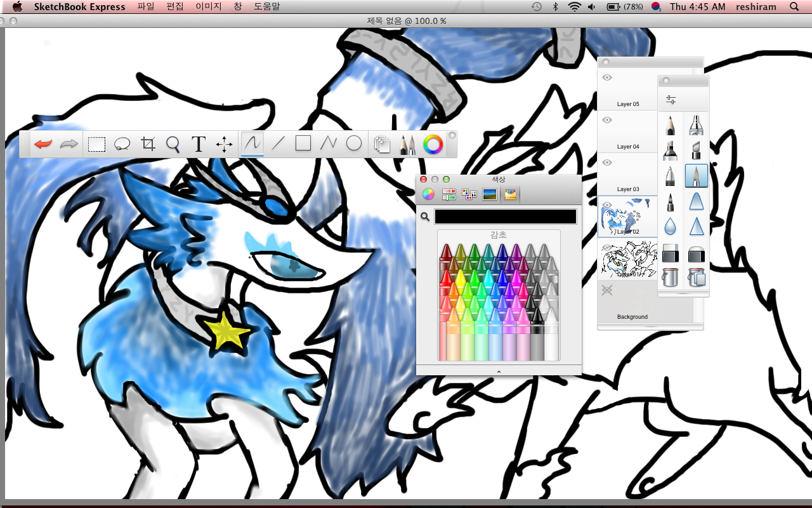Open brush properties sliders icon
The image size is (812, 508).
tap(671, 100)
